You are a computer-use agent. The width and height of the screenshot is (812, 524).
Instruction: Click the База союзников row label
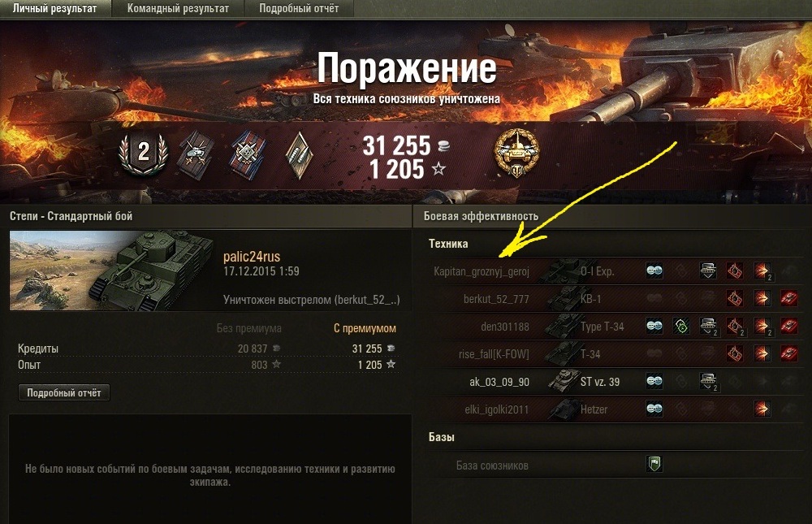[x=492, y=466]
